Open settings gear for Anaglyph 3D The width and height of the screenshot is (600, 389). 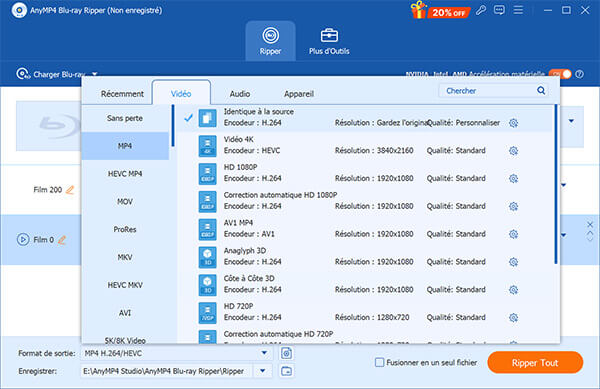point(514,262)
